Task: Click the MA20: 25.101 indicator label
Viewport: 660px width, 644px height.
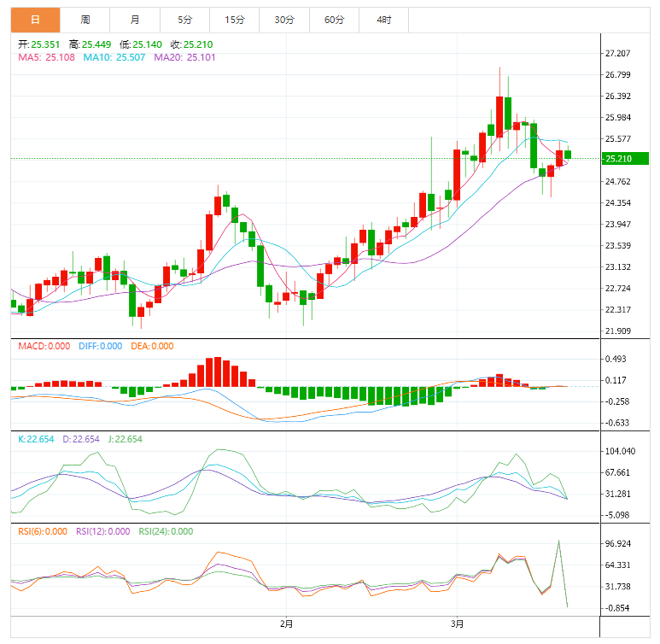Action: click(184, 57)
